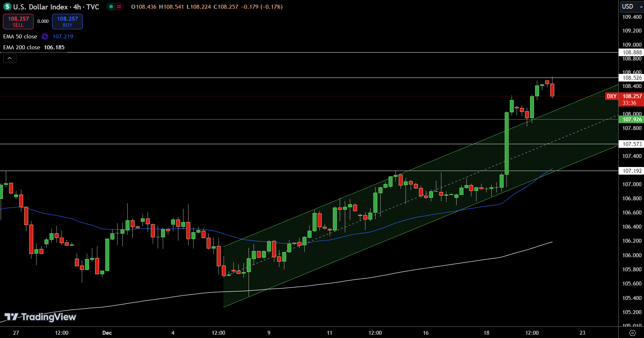This screenshot has width=644, height=338.
Task: Click the green 107.926 price label
Action: [632, 120]
